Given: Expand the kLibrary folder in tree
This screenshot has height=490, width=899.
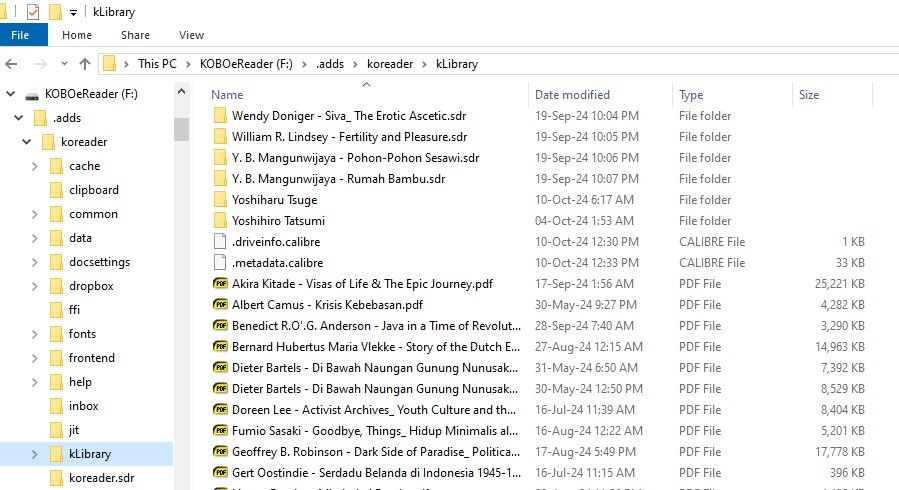Looking at the screenshot, I should [x=34, y=454].
